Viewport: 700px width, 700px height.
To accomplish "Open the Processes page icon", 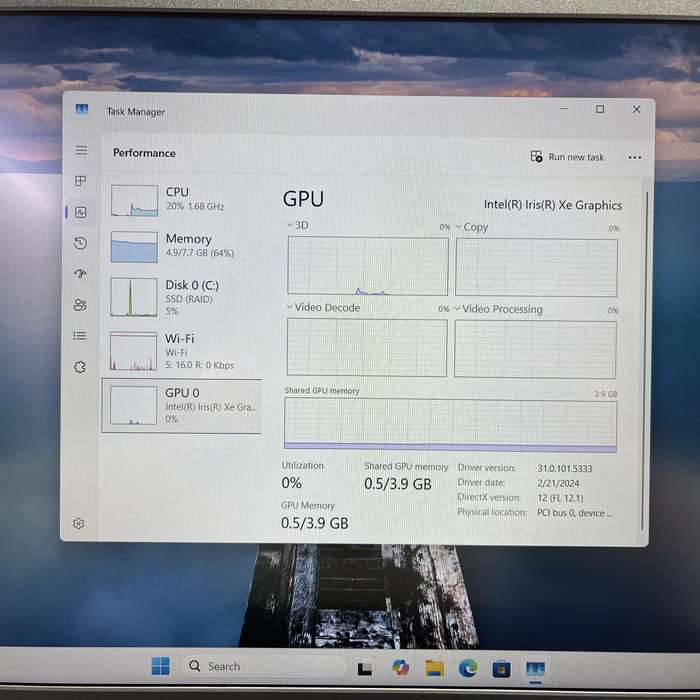I will click(80, 181).
